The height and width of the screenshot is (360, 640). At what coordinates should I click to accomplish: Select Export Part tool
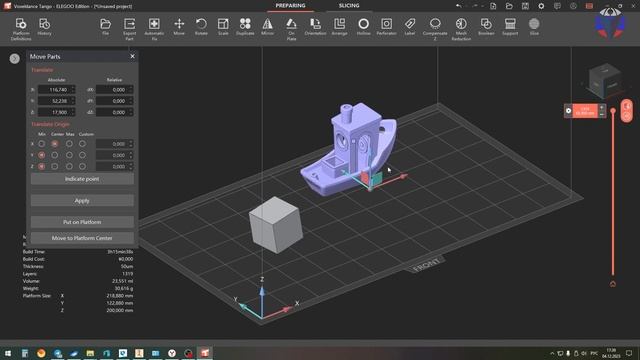click(129, 29)
